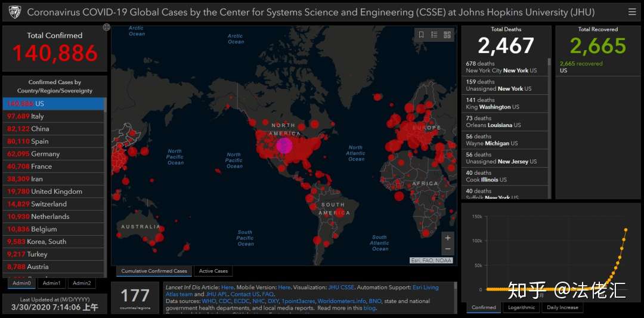
Task: Open the basemap gallery grid icon
Action: click(447, 35)
